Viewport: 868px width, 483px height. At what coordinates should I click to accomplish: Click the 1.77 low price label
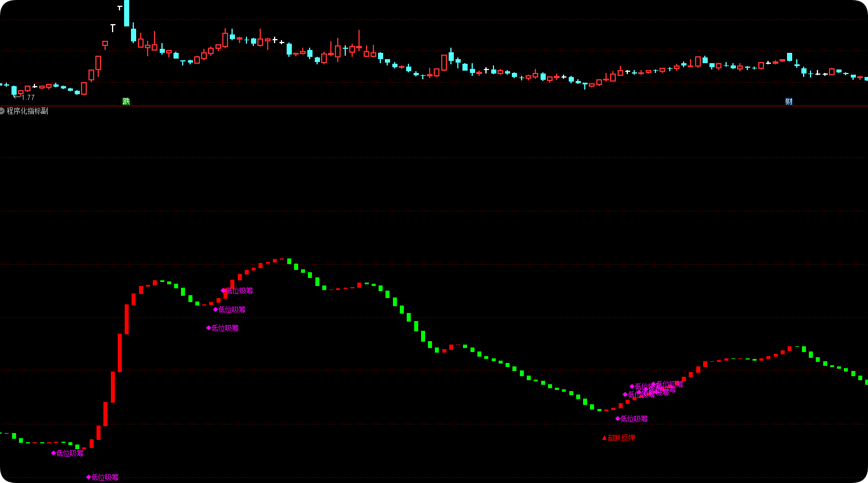point(24,98)
